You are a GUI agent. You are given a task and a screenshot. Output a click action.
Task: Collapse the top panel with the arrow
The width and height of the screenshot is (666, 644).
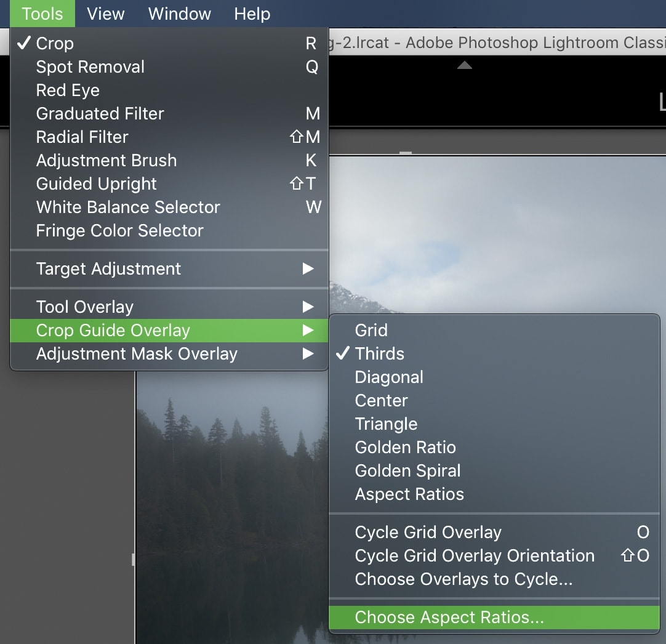click(465, 65)
